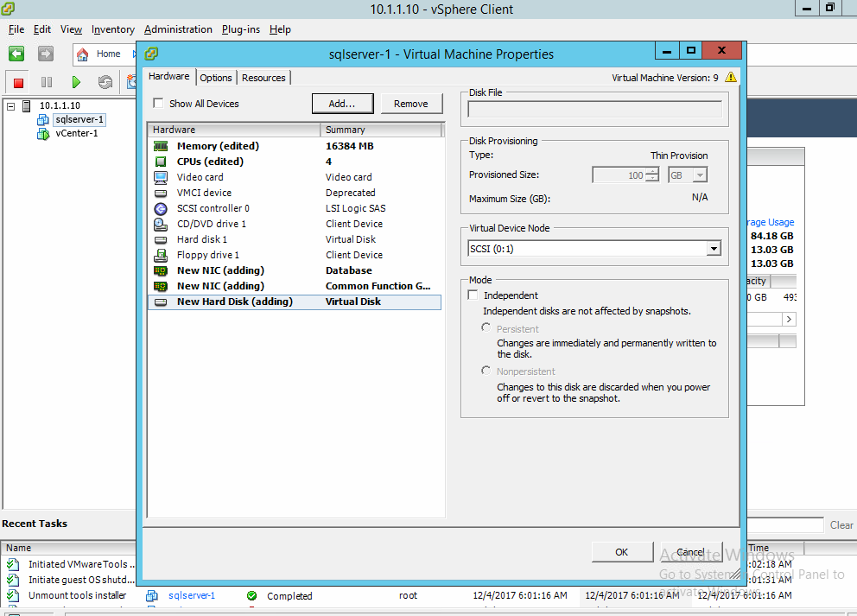Click the Disk File input field
857x616 pixels.
594,110
